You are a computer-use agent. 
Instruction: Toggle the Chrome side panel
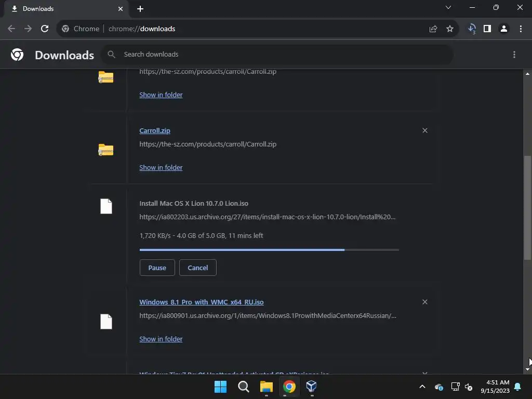pos(487,29)
